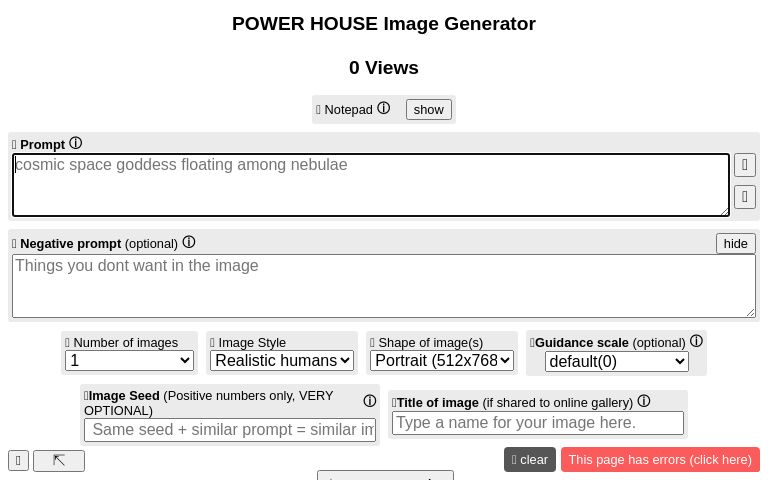Viewport: 768px width, 480px height.
Task: Click the Image Seed info icon
Action: (x=370, y=401)
